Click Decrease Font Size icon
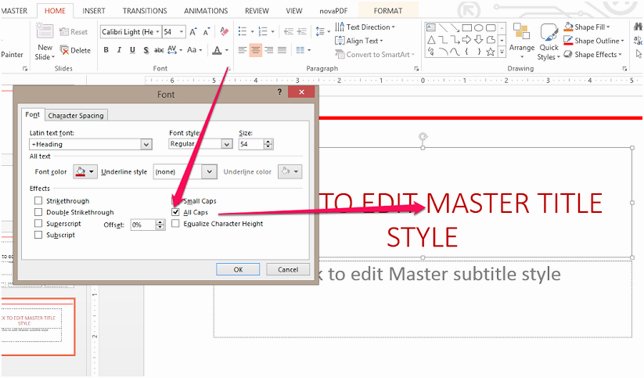The image size is (644, 378). click(x=207, y=32)
